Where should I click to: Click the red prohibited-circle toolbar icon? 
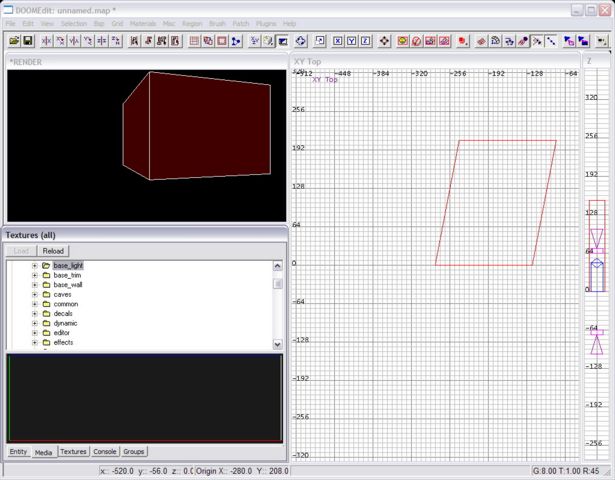(417, 41)
